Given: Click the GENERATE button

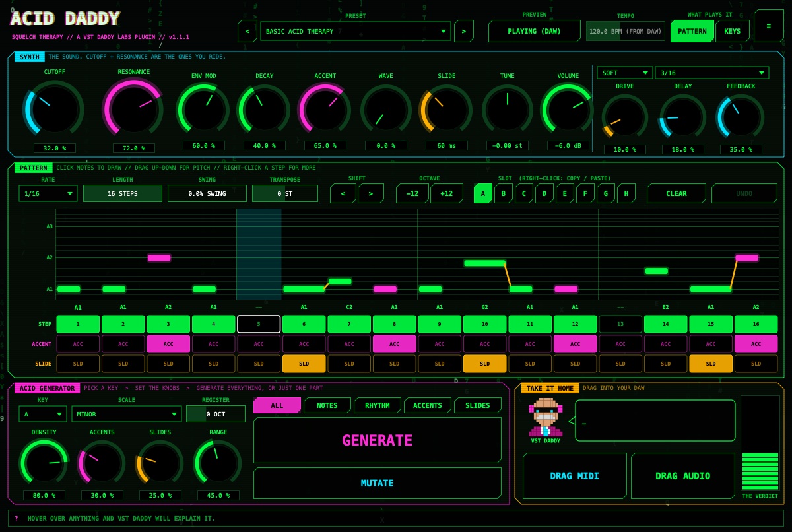Looking at the screenshot, I should (378, 440).
